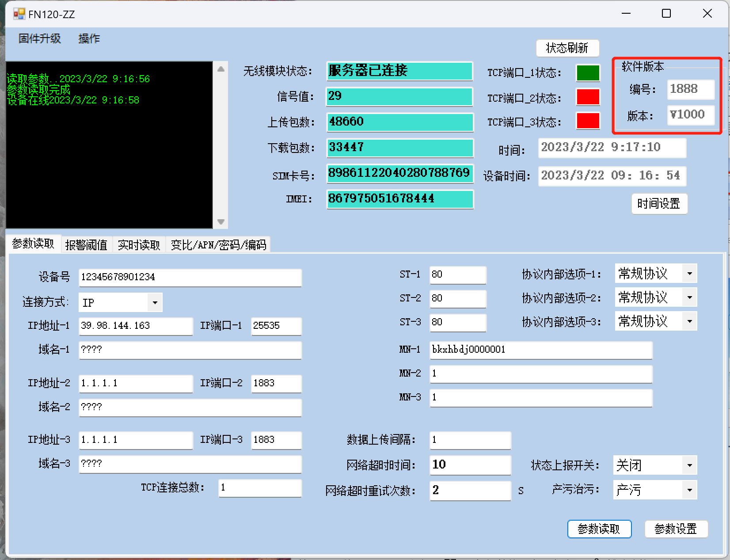Click the 设备号 input field
The height and width of the screenshot is (560, 730).
pos(190,277)
